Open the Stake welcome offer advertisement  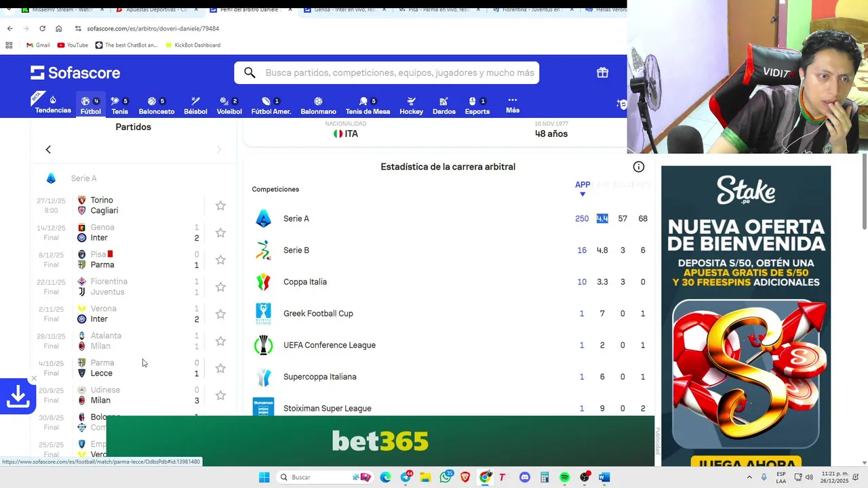pos(746,316)
